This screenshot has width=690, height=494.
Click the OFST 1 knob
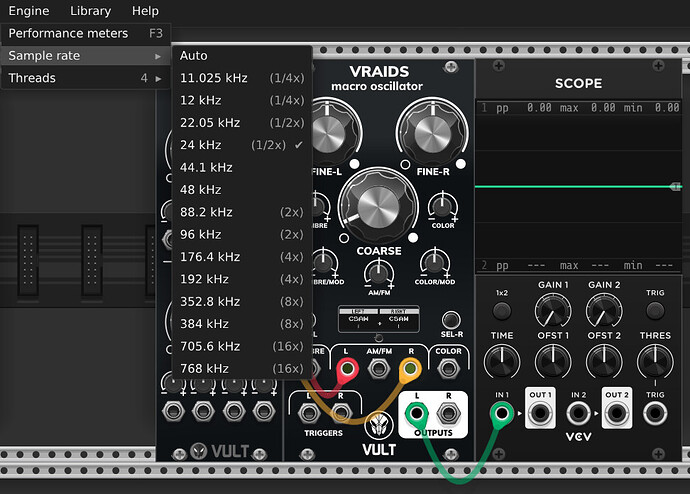click(553, 362)
